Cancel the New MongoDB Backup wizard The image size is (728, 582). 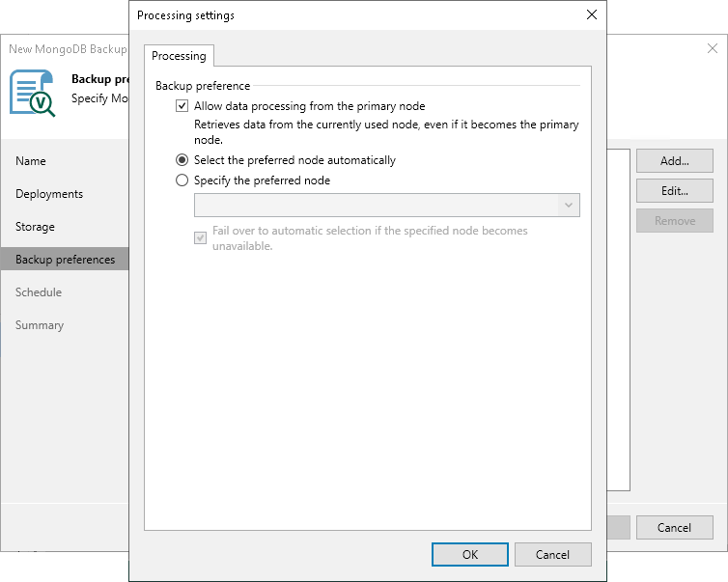click(x=675, y=528)
